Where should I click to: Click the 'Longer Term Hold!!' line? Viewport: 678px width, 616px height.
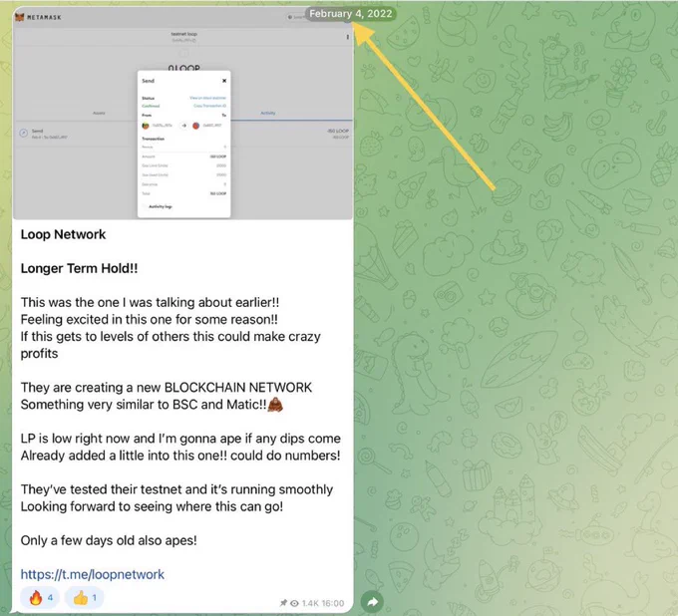79,268
